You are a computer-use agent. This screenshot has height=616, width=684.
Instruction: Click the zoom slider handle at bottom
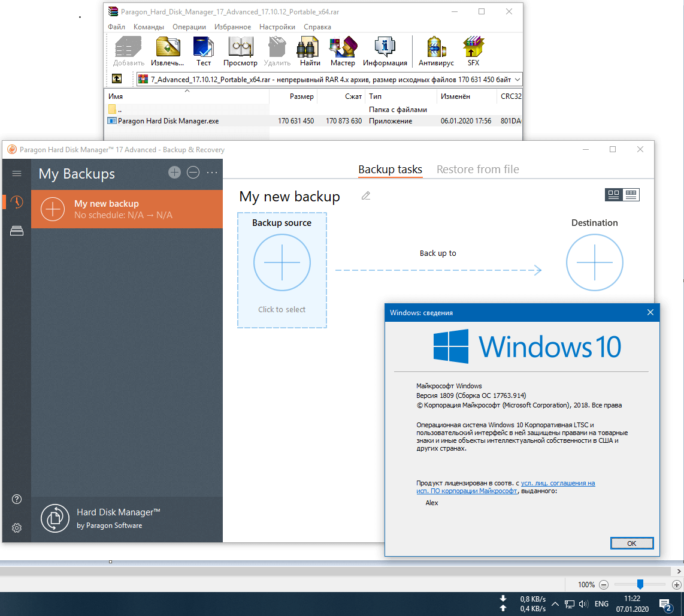tap(640, 584)
